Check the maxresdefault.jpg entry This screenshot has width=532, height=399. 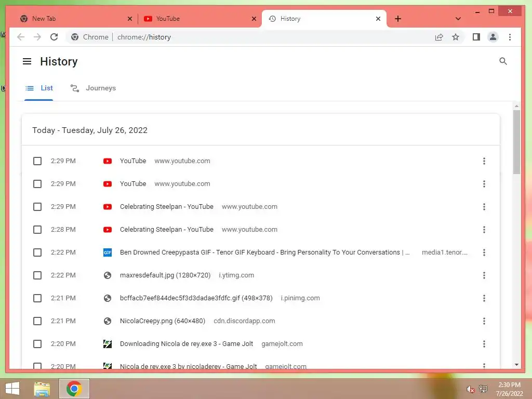(37, 275)
